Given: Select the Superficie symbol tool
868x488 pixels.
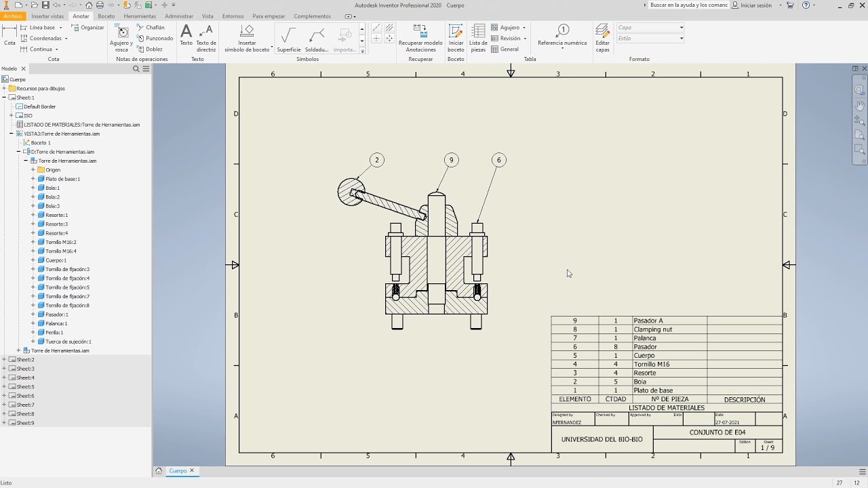Looking at the screenshot, I should (x=289, y=39).
